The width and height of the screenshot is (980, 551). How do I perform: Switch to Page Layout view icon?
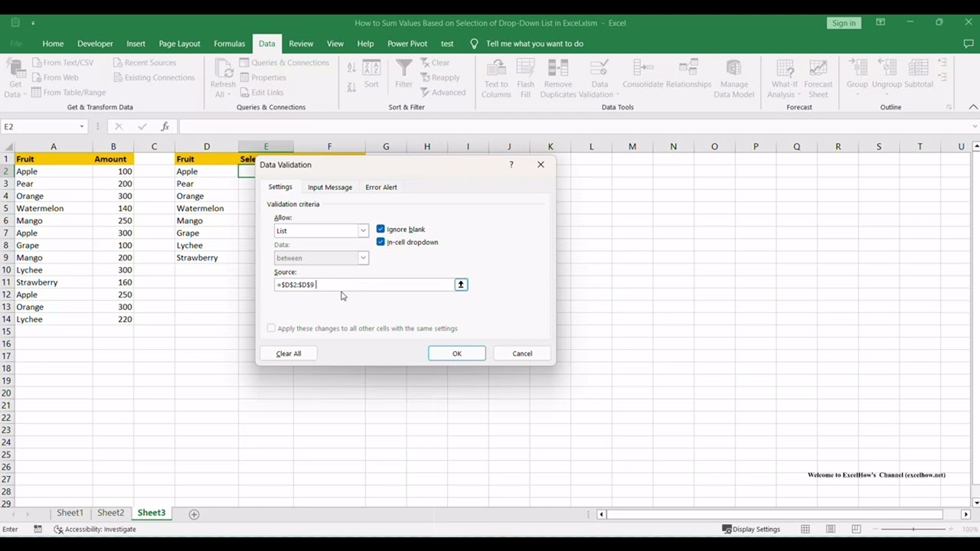(x=831, y=529)
